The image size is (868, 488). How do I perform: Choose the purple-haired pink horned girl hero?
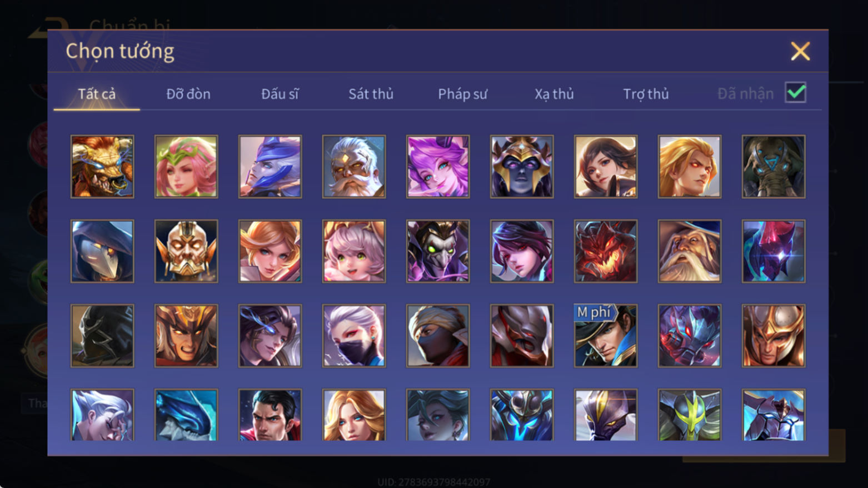[x=438, y=167]
